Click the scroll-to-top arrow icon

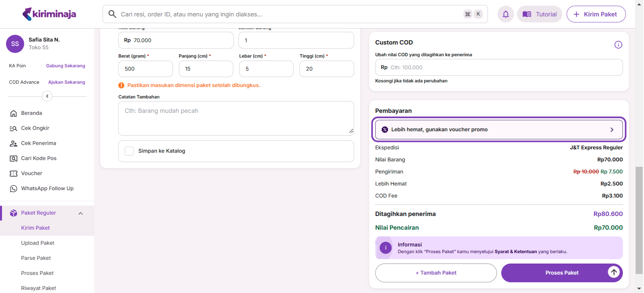click(x=614, y=272)
